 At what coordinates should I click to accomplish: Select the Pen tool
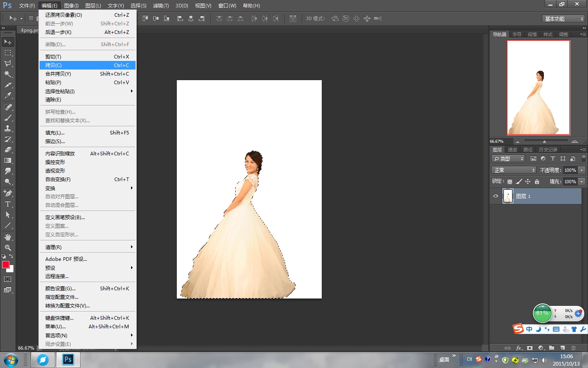tap(8, 193)
